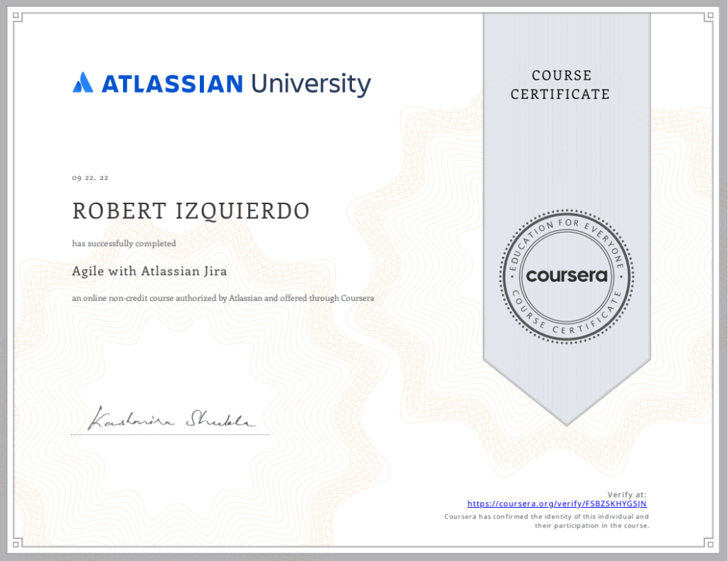Image resolution: width=728 pixels, height=561 pixels.
Task: Click the Coursera identity confirmation note
Action: (x=546, y=520)
